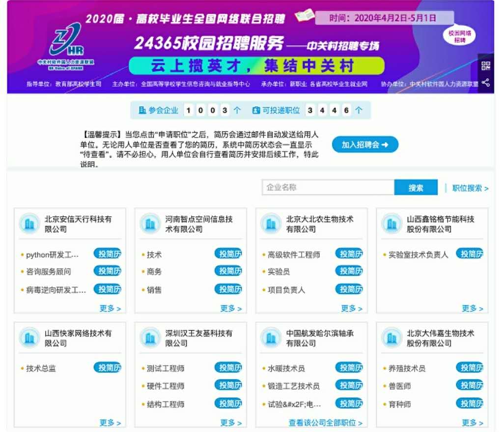Screen dimensions: 504x432
Task: Click 投简历 next to 实验室技术负责人
Action: pyautogui.click(x=470, y=254)
